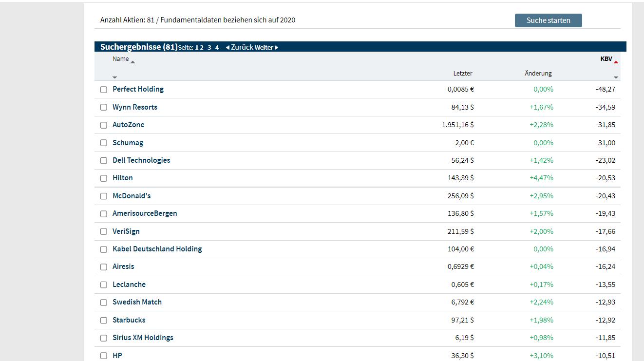This screenshot has height=361, width=644.
Task: Select the checkbox next to Starbucks
Action: click(x=103, y=320)
